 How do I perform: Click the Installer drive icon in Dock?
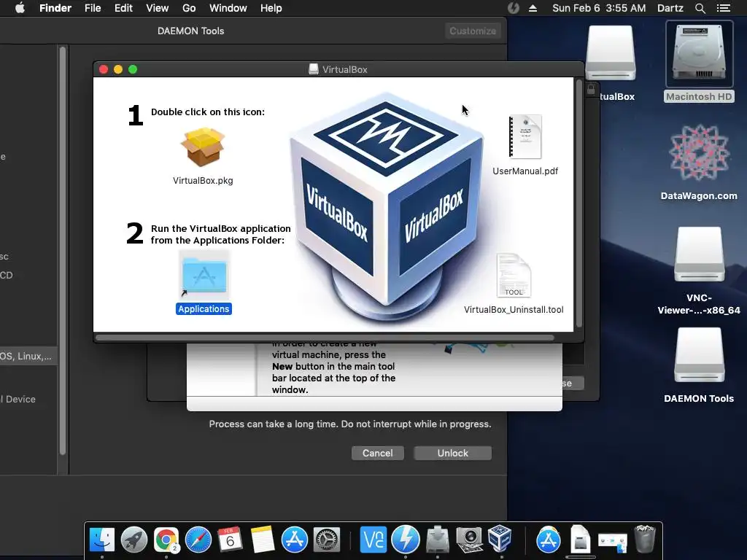438,540
